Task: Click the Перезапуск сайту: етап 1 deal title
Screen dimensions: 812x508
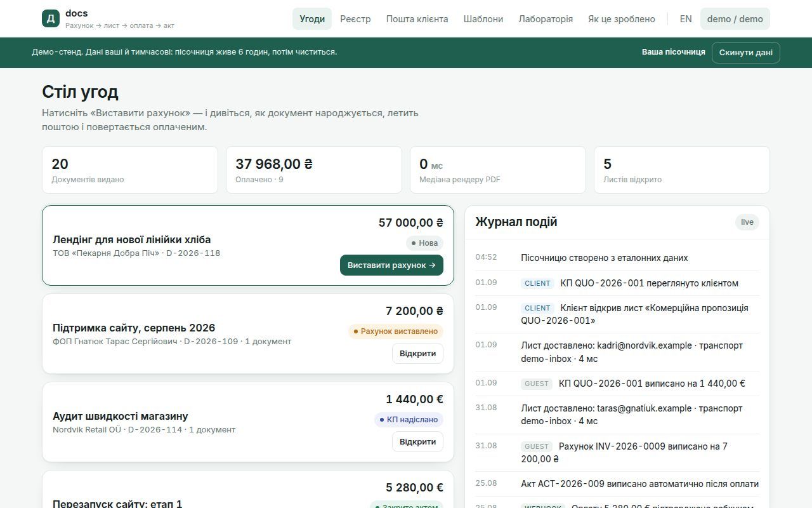Action: click(117, 504)
